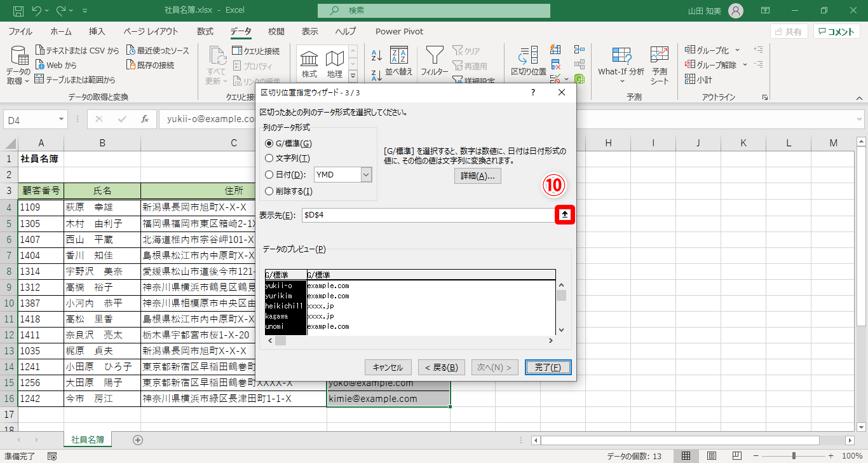Click the Remove Duplicates icon
Image resolution: width=868 pixels, height=463 pixels.
point(556,64)
